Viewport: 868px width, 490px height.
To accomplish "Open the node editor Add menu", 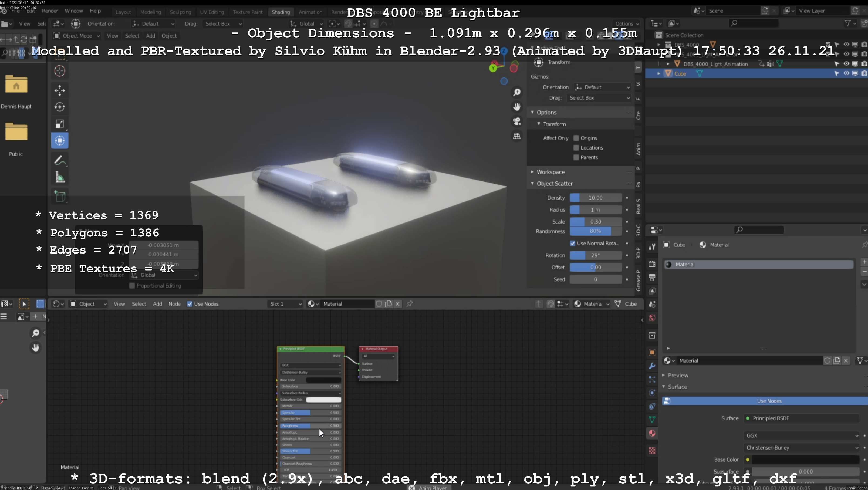I will pos(157,304).
